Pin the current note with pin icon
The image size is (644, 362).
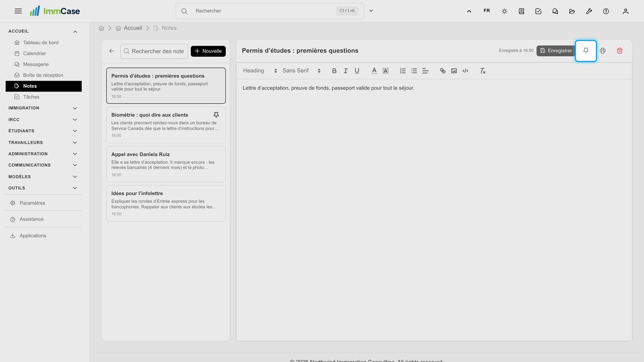586,51
